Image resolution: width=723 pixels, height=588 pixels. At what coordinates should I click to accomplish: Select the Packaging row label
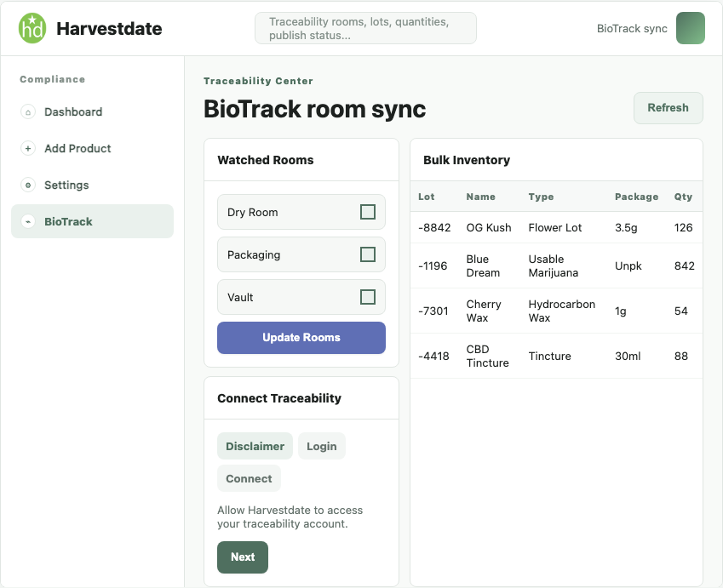tap(254, 254)
